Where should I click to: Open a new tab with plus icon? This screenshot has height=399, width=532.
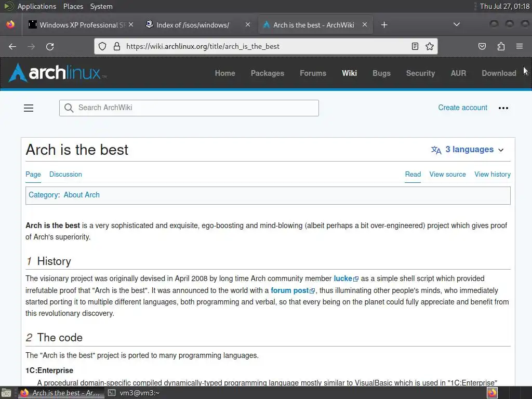coord(384,25)
